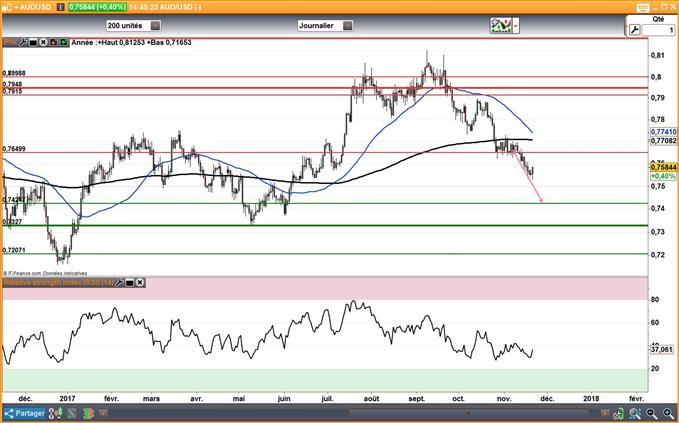This screenshot has height=423, width=679.
Task: Click the blue 0,77410 moving average tag
Action: pos(663,132)
